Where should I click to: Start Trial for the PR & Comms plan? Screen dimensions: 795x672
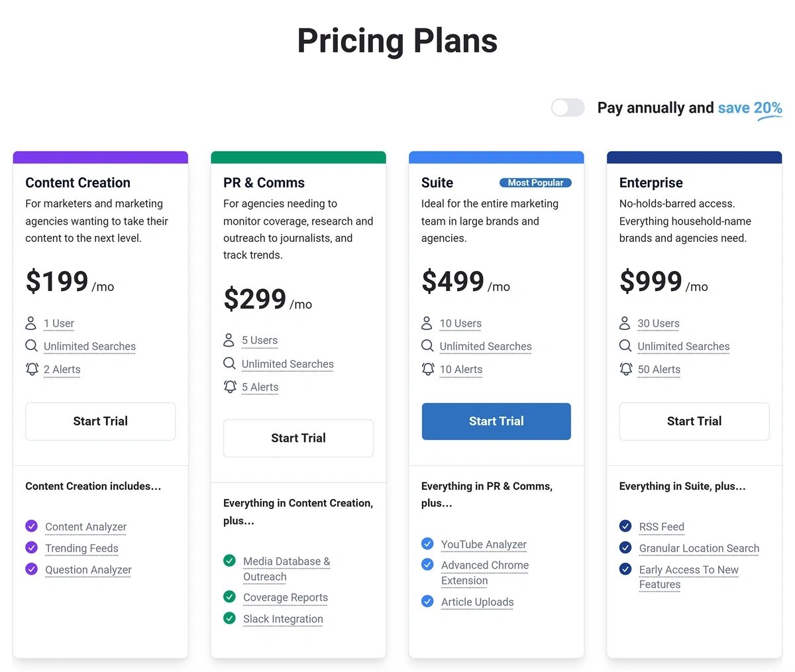(x=298, y=438)
